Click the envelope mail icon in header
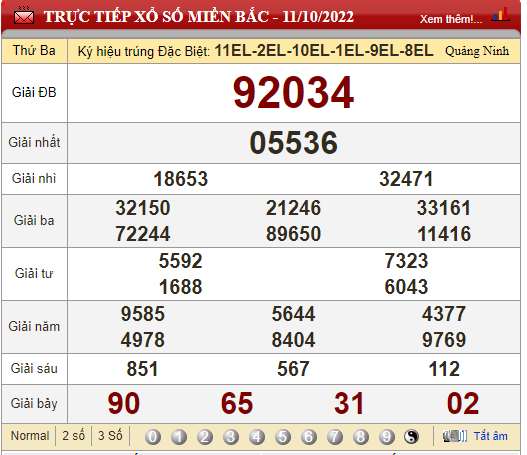 tap(24, 16)
